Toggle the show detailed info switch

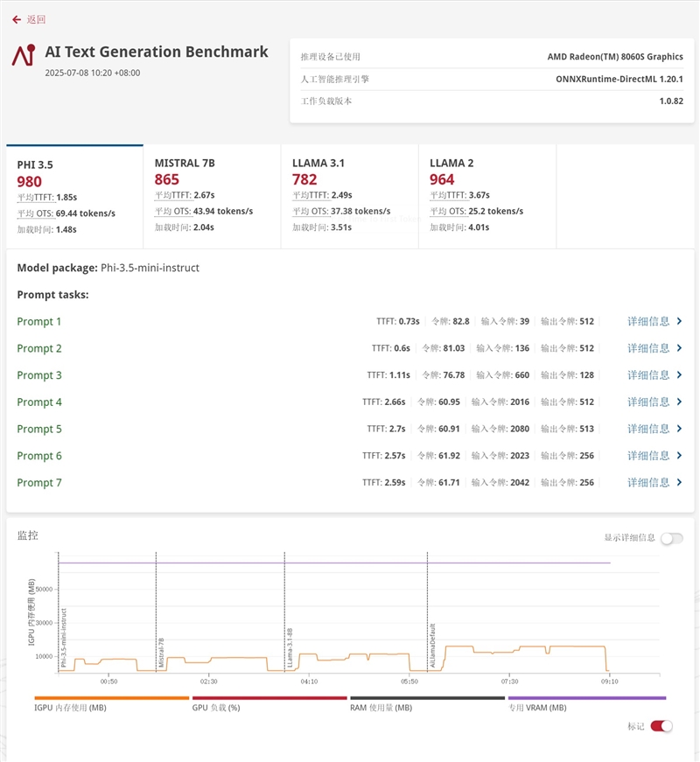(671, 538)
